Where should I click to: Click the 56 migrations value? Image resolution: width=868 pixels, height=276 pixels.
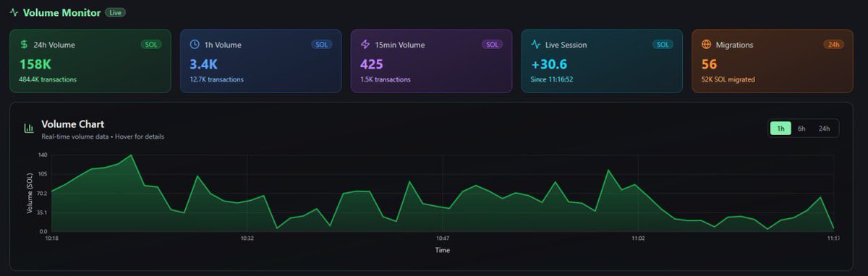pyautogui.click(x=710, y=64)
